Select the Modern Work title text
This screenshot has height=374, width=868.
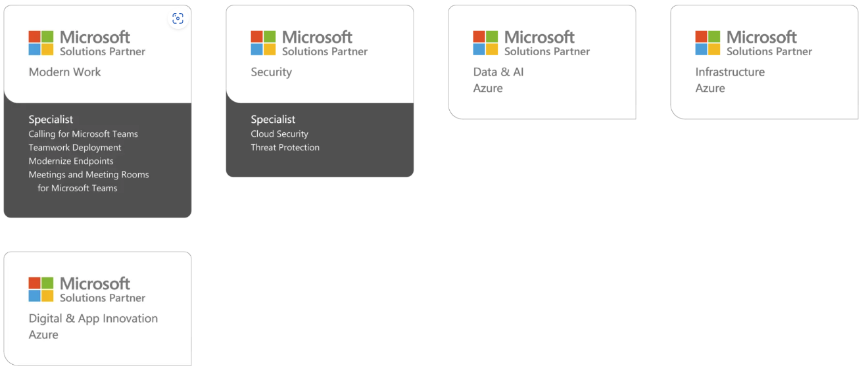[64, 72]
